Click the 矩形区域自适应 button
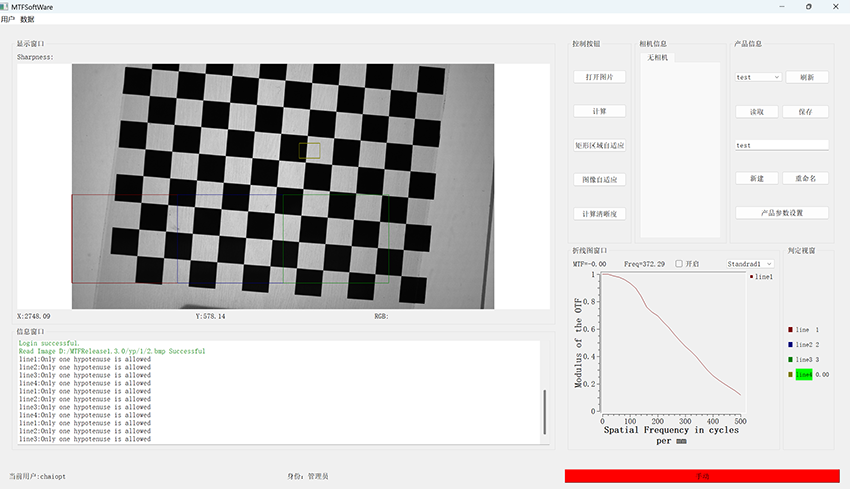The image size is (850, 489). (600, 145)
